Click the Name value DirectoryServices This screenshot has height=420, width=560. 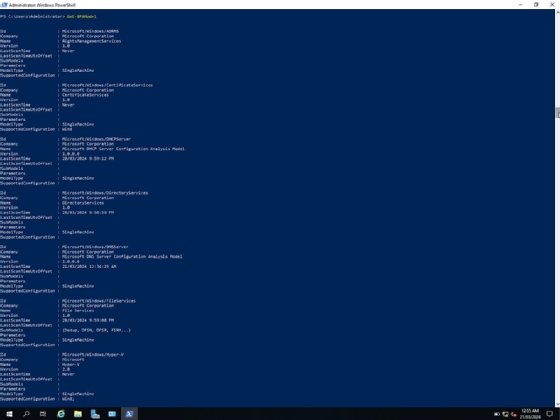click(83, 203)
